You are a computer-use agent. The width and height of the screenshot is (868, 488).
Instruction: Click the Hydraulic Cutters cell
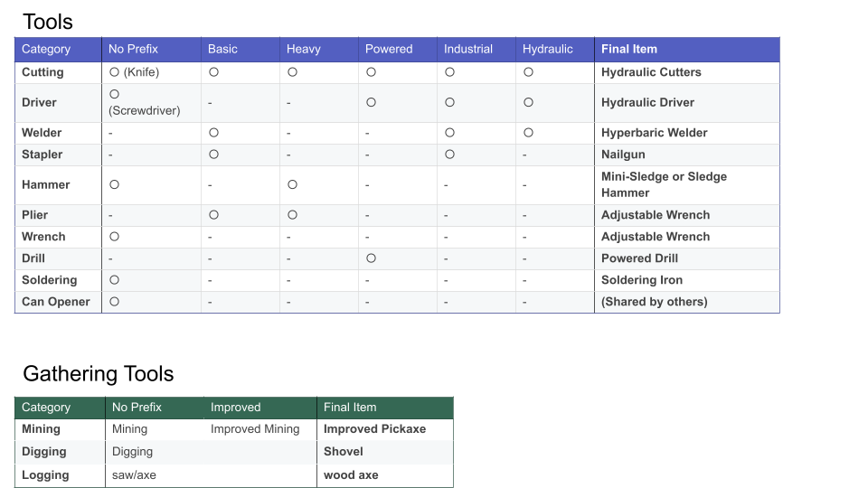pos(651,72)
